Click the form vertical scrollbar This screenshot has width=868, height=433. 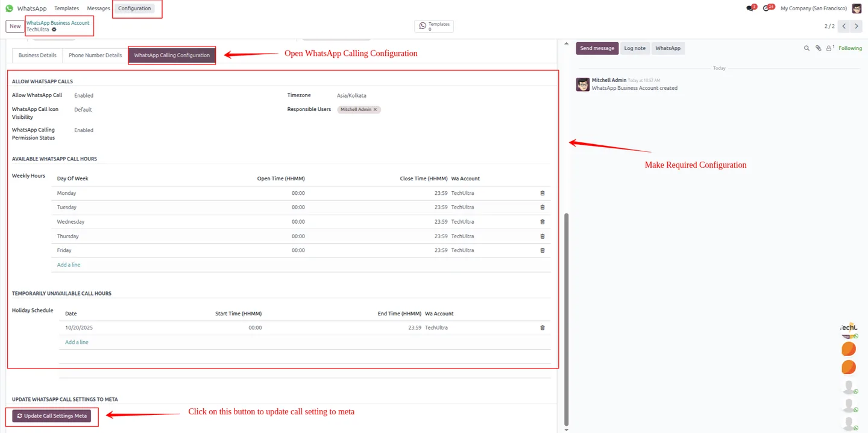click(x=566, y=318)
